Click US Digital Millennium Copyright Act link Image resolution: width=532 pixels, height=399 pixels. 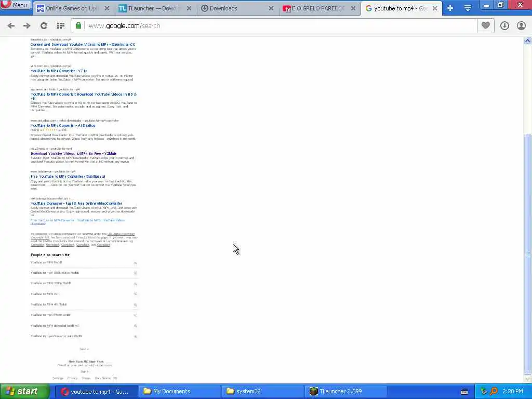(121, 234)
